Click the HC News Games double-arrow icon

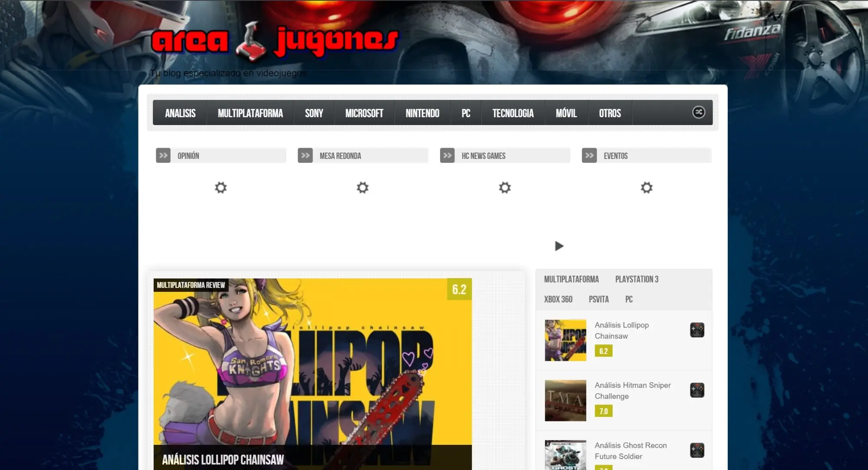[x=447, y=156]
